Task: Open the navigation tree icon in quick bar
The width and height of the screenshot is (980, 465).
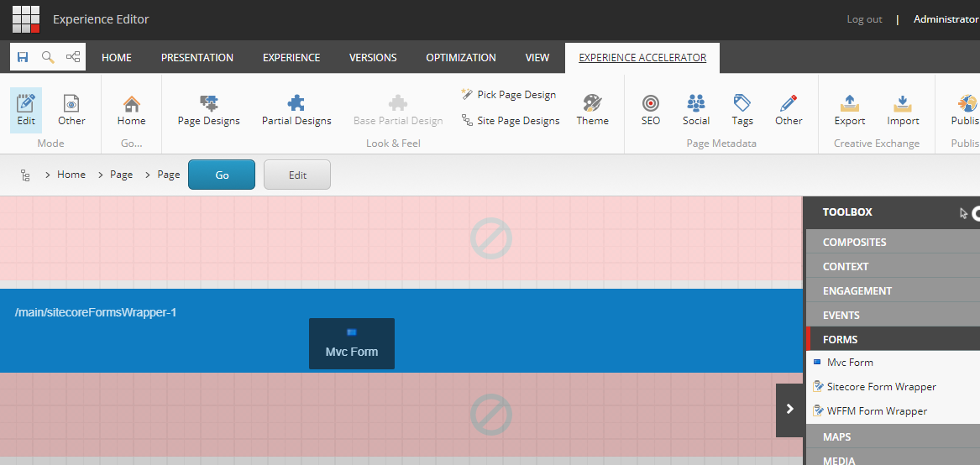Action: pos(73,58)
